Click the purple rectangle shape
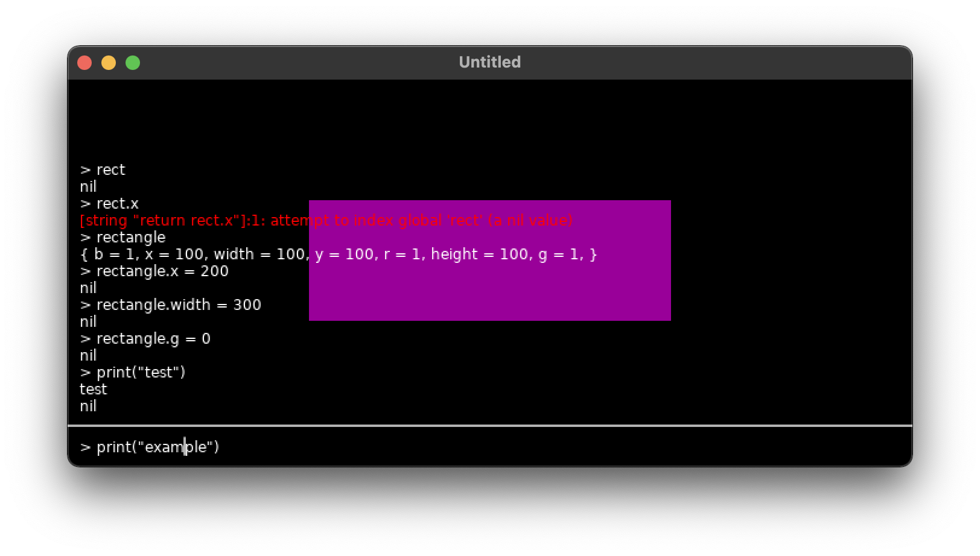980x556 pixels. (x=489, y=260)
